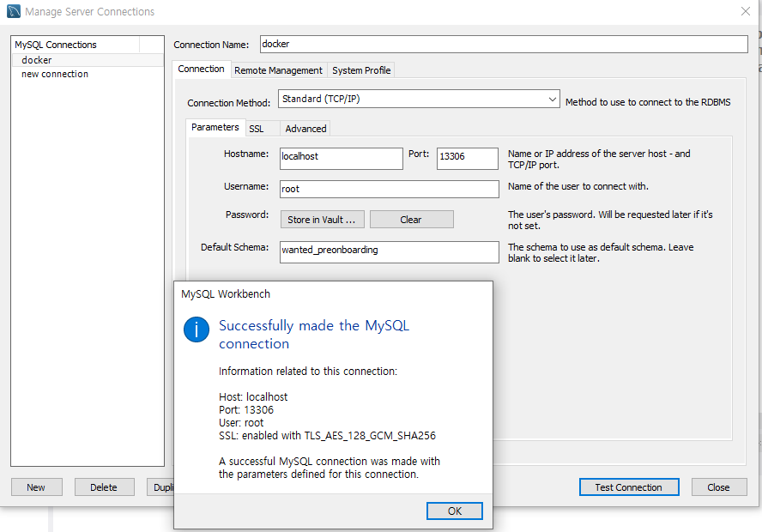Screen dimensions: 762x532
Task: Click the 'MySQL Workbench' dialog title
Action: click(x=226, y=294)
